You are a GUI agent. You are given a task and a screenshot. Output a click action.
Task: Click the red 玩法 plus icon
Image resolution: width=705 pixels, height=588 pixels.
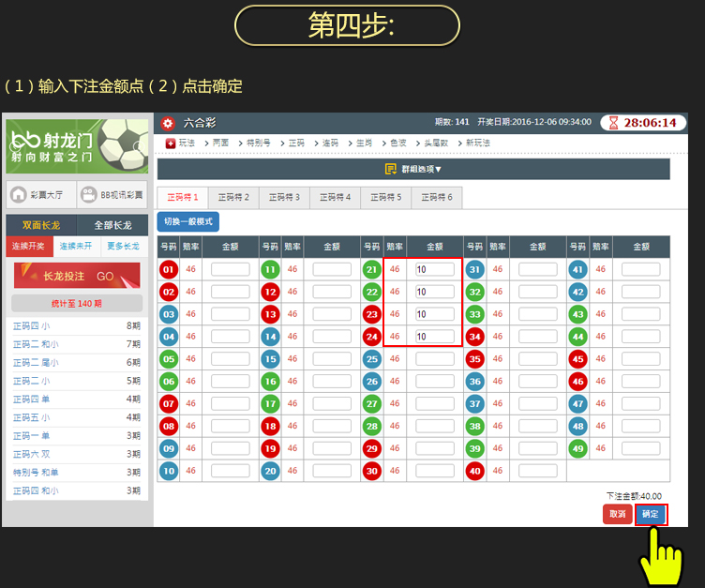point(170,143)
